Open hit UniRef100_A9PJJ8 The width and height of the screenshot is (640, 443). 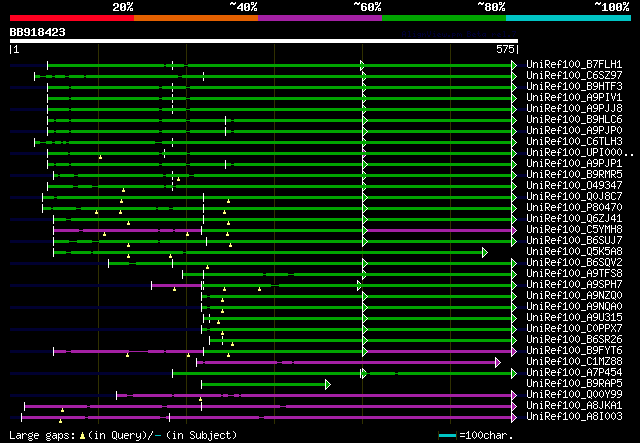(x=574, y=109)
